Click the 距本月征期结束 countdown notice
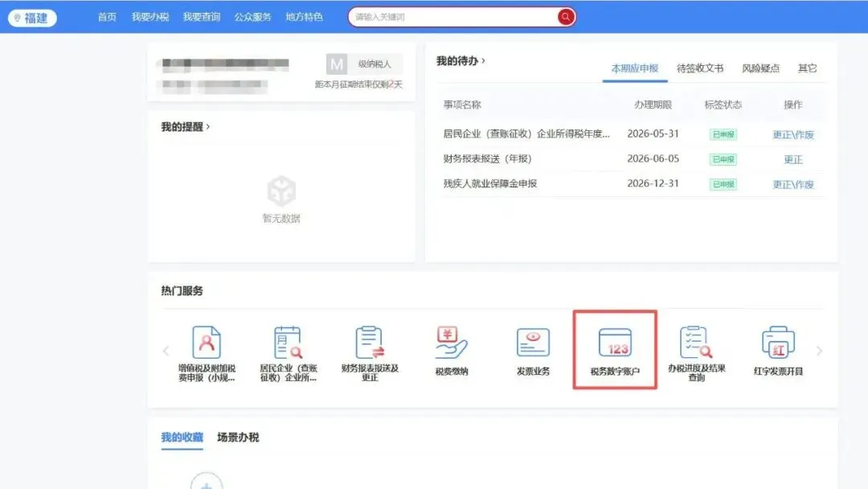The image size is (868, 489). [x=358, y=84]
